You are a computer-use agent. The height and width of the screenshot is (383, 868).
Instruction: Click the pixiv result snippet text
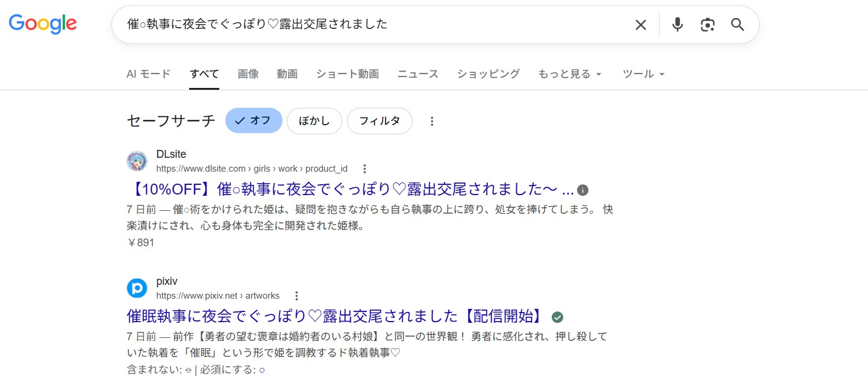pyautogui.click(x=367, y=344)
